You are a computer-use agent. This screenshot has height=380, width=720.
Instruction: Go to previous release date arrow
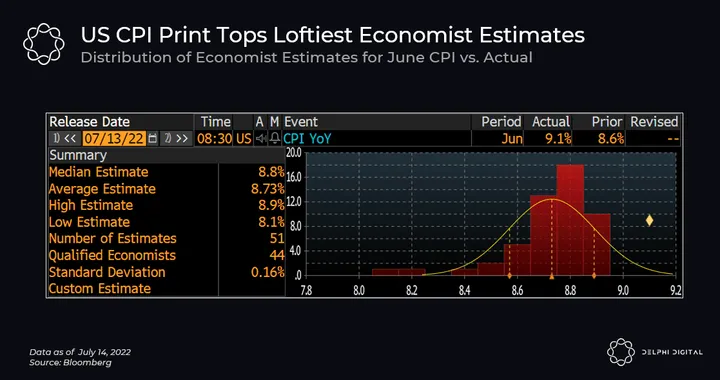pos(65,138)
